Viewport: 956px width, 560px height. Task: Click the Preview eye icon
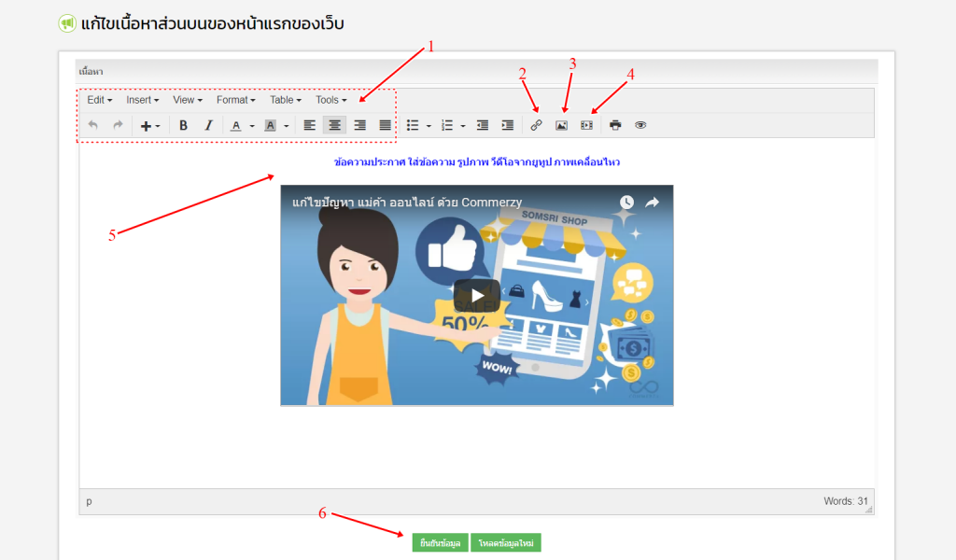click(x=640, y=125)
